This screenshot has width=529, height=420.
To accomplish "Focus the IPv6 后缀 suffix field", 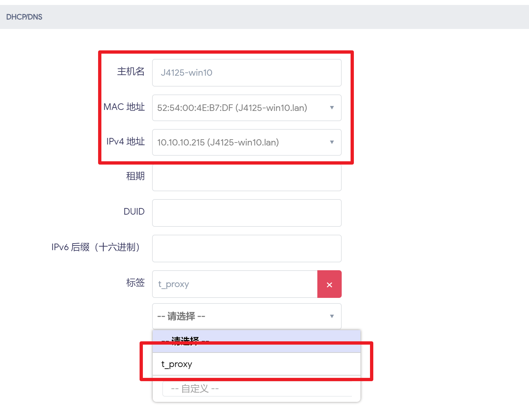I will coord(247,249).
